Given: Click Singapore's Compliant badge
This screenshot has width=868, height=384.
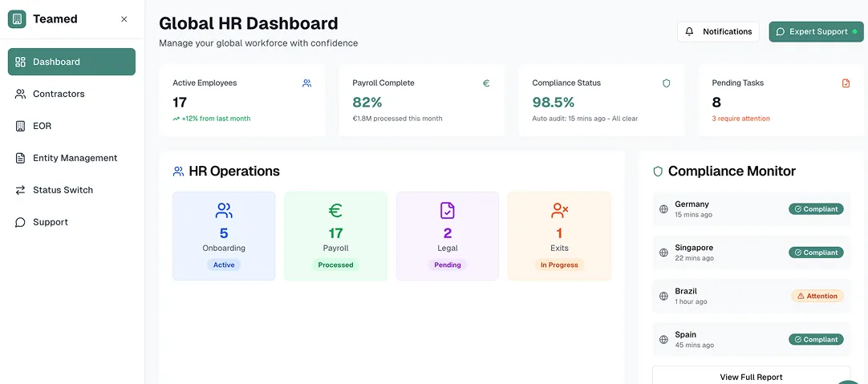Looking at the screenshot, I should 816,253.
